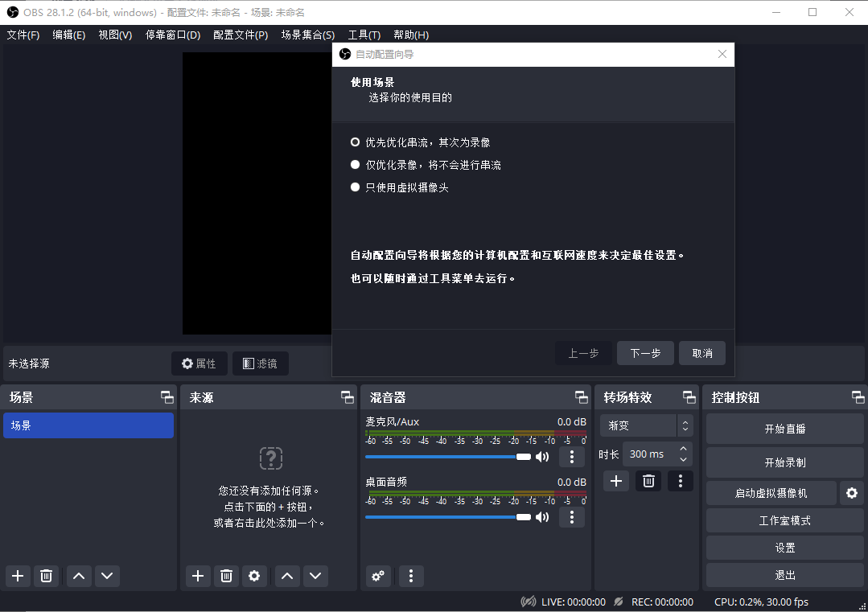Open virtual camera settings gear

coord(852,493)
